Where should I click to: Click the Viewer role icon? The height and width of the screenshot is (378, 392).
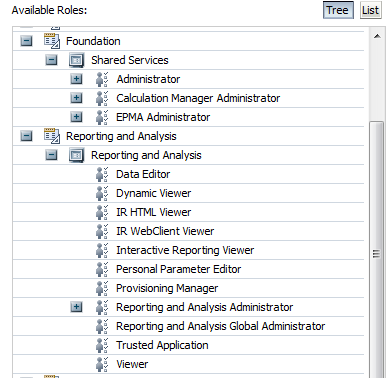pyautogui.click(x=102, y=364)
